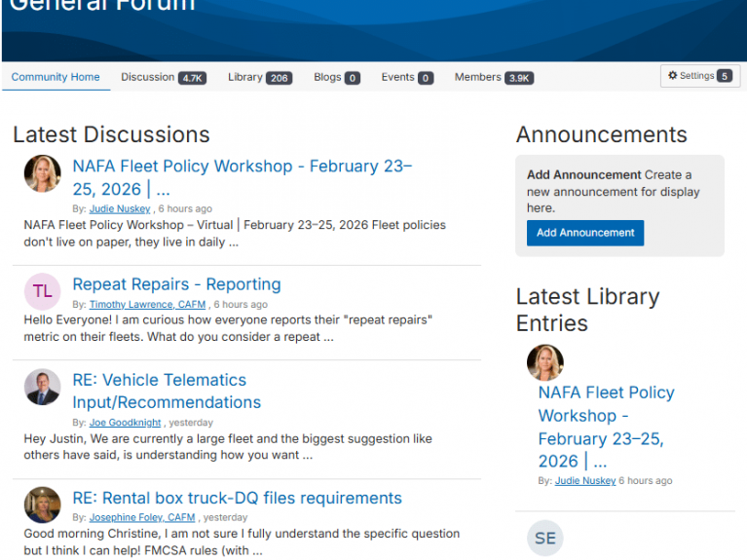Open the Settings gear button
The image size is (747, 560).
pyautogui.click(x=697, y=76)
